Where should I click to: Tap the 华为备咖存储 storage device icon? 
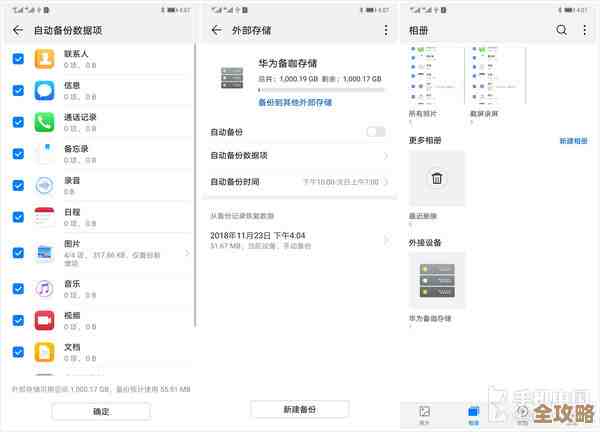[232, 78]
